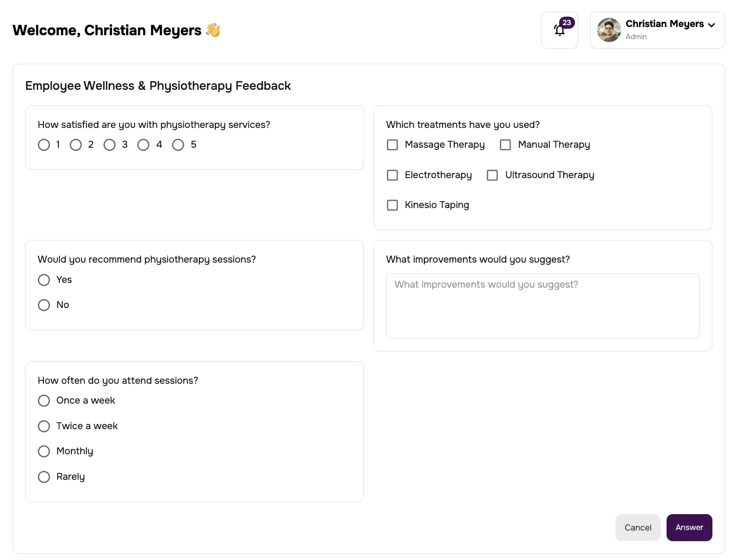Open the notifications bell
Viewport: 738px width, 560px height.
tap(559, 30)
